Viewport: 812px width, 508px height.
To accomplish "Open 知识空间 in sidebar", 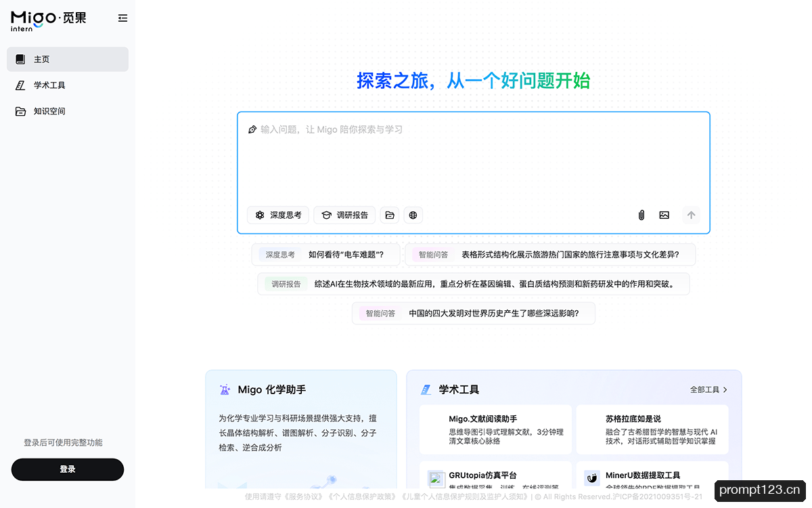I will click(x=68, y=111).
